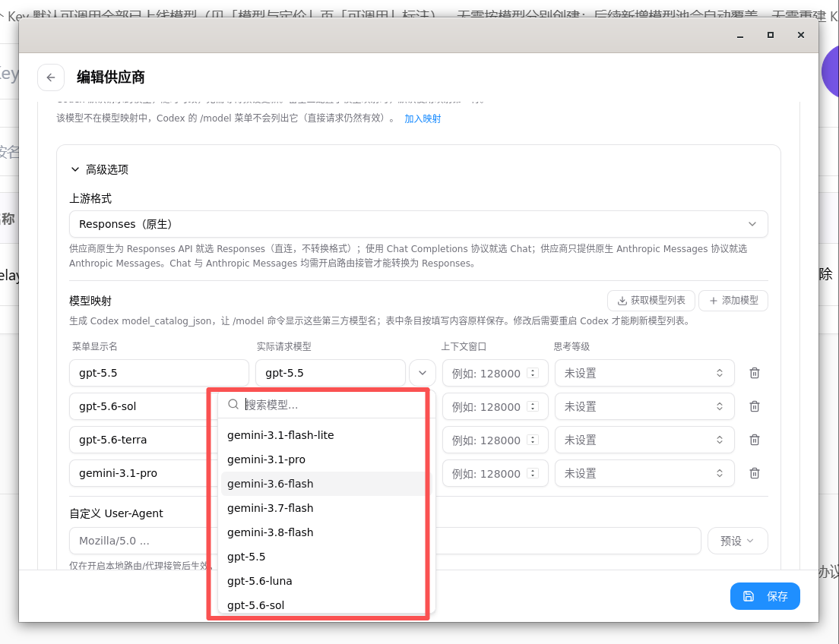Collapse the 高级选项 section
Image resolution: width=839 pixels, height=644 pixels.
point(99,169)
